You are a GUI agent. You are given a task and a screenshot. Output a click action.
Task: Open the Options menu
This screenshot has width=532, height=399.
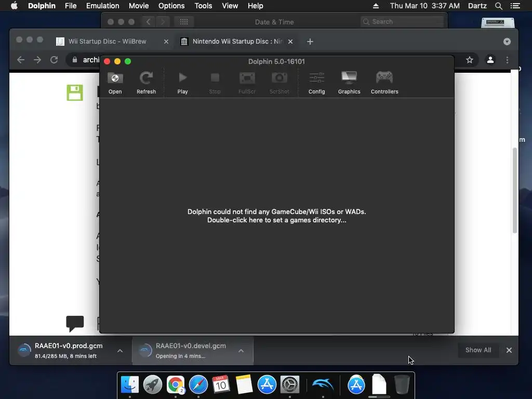point(171,6)
